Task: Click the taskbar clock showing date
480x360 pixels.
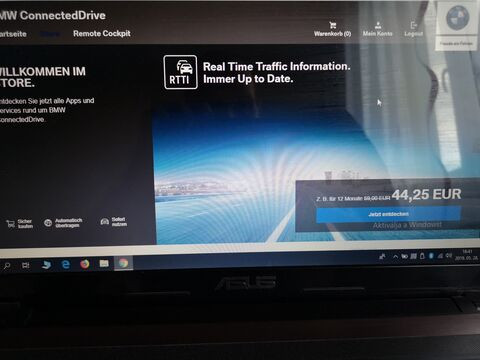Action: tap(466, 255)
